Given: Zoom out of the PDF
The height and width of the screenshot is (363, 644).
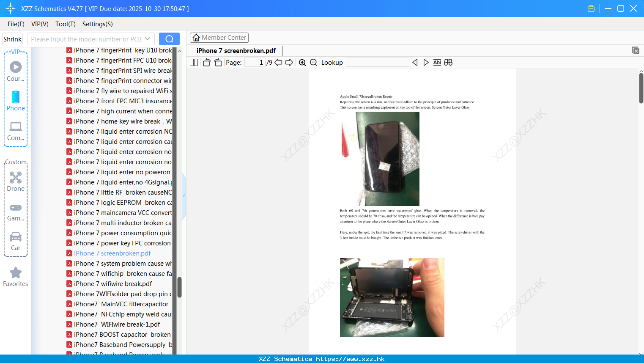Looking at the screenshot, I should [x=313, y=63].
